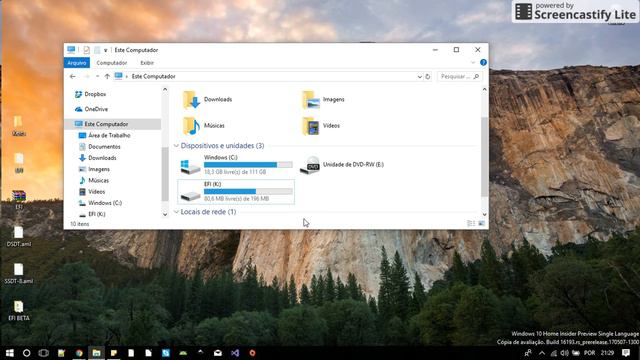The image size is (640, 360).
Task: Switch to large icons view in status bar
Action: coord(482,223)
